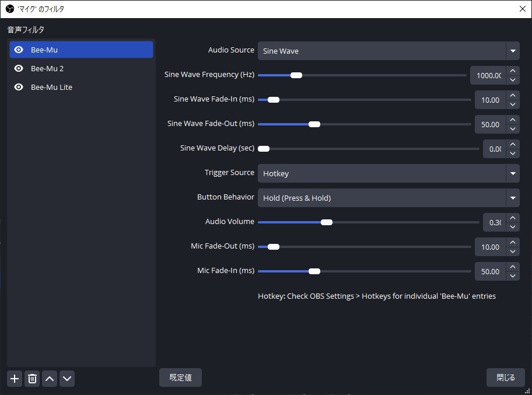532x395 pixels.
Task: Increase Sine Wave Fade-In value
Action: tap(513, 95)
